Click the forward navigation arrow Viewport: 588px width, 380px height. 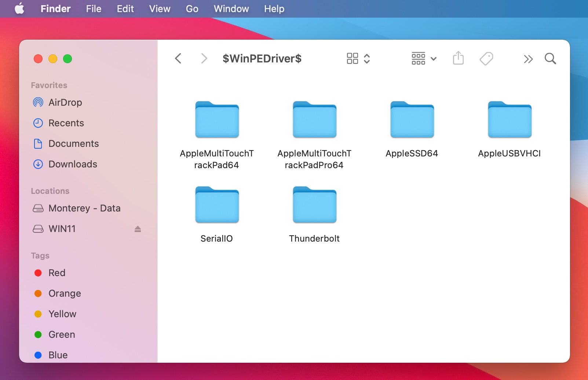click(204, 58)
